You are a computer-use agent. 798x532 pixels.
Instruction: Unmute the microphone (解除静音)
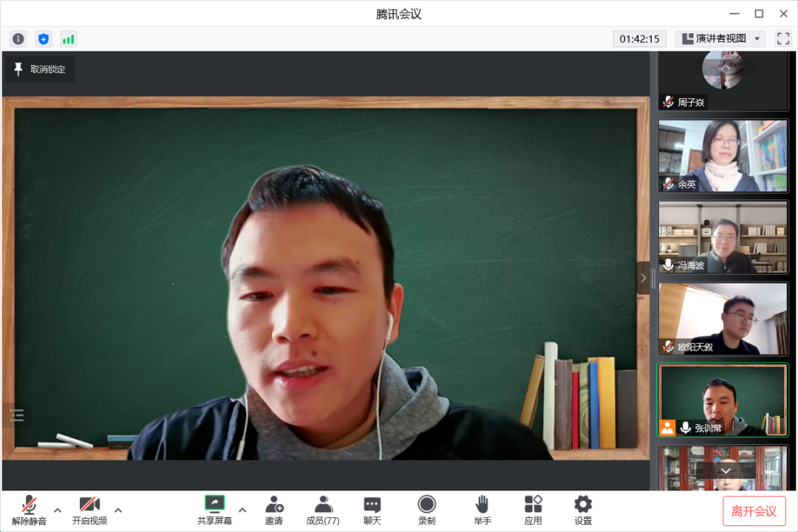pos(29,510)
